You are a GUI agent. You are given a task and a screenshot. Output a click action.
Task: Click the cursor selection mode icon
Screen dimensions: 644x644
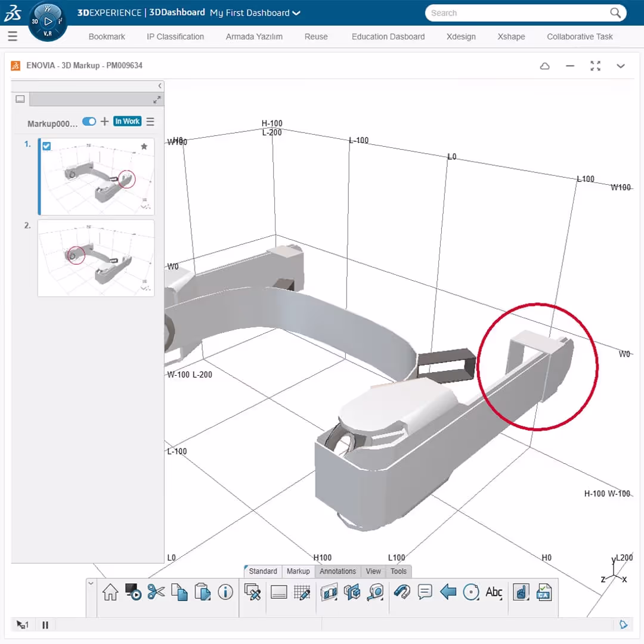(x=22, y=625)
